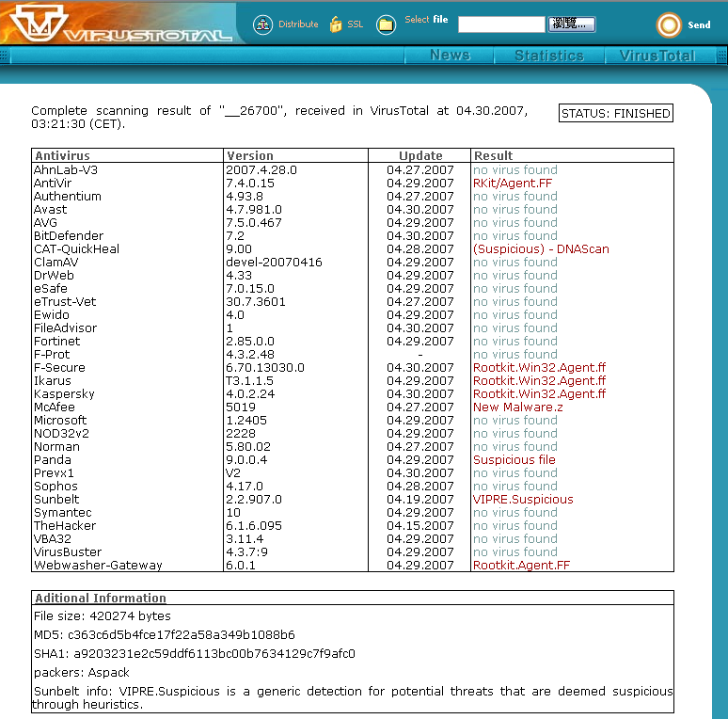Click the SHA1 hash line
The image size is (728, 719).
(x=194, y=653)
